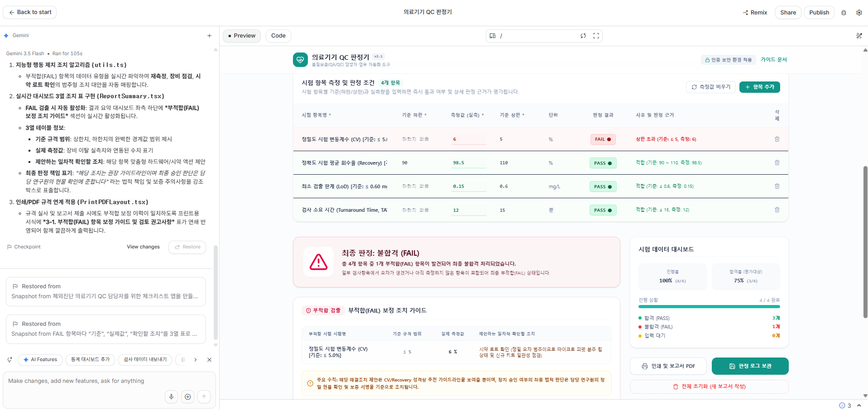Click the Back to start button
The width and height of the screenshot is (868, 410).
coord(30,12)
